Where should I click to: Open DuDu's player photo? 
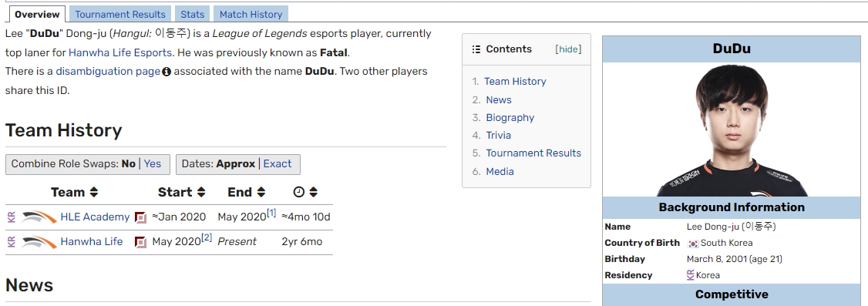(732, 129)
